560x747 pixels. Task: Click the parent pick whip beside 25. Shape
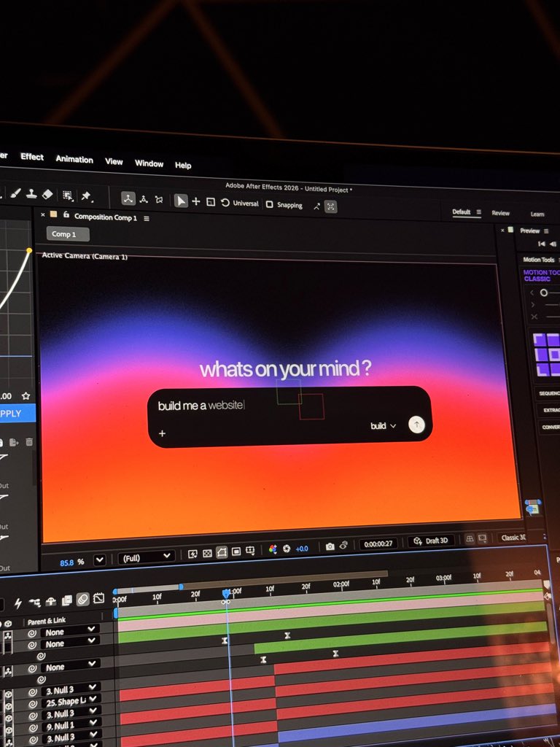pos(32,704)
